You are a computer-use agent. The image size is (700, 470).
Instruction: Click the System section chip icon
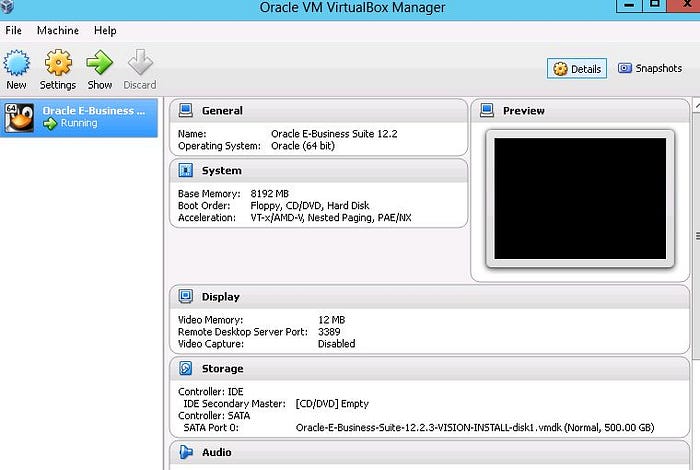point(185,170)
